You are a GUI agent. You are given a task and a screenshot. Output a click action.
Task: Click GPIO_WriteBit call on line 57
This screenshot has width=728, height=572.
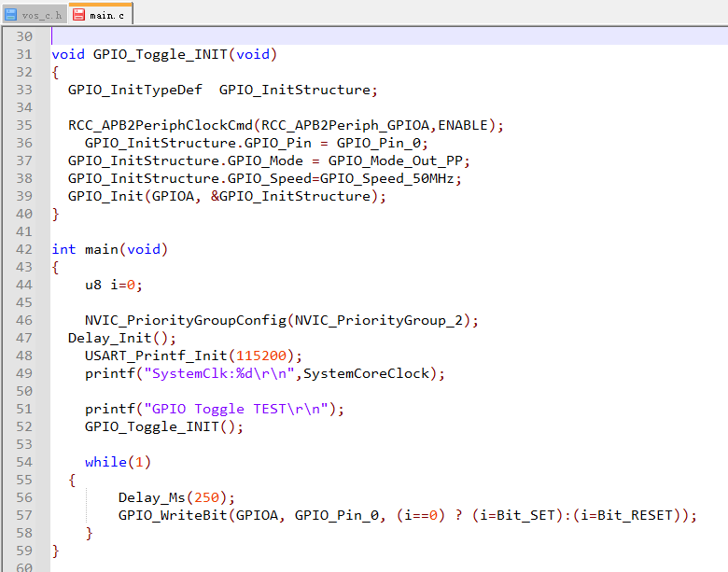coord(173,516)
